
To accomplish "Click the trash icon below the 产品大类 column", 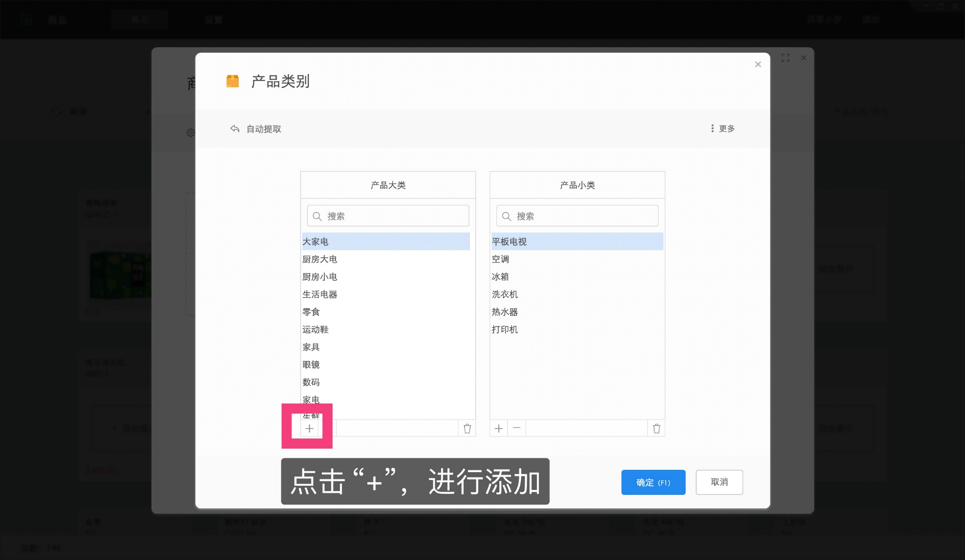I will pyautogui.click(x=467, y=428).
